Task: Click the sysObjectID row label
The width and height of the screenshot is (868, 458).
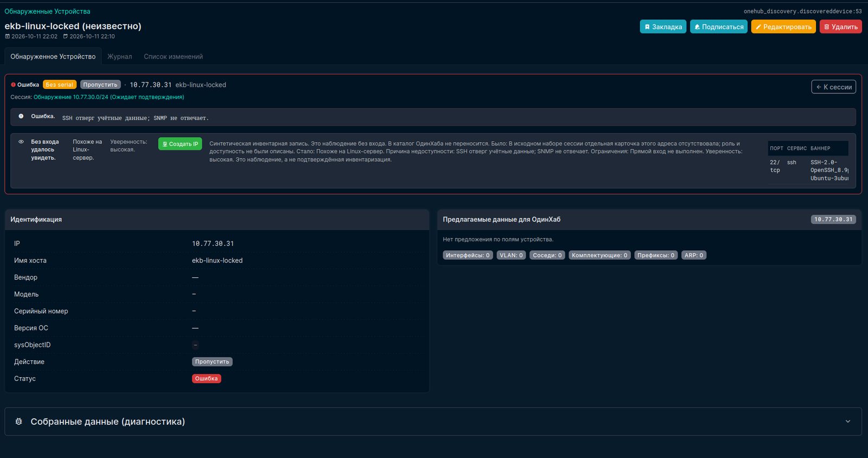Action: pos(32,345)
